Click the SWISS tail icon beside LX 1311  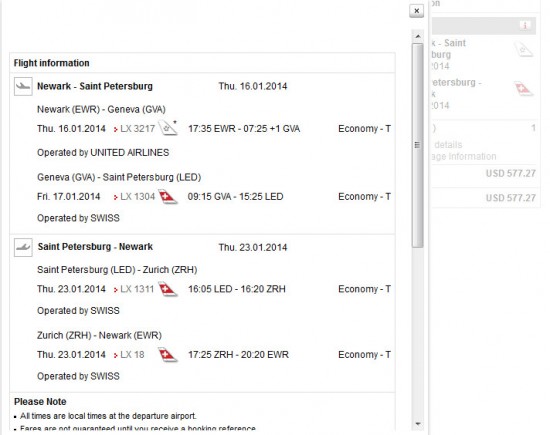(x=168, y=289)
